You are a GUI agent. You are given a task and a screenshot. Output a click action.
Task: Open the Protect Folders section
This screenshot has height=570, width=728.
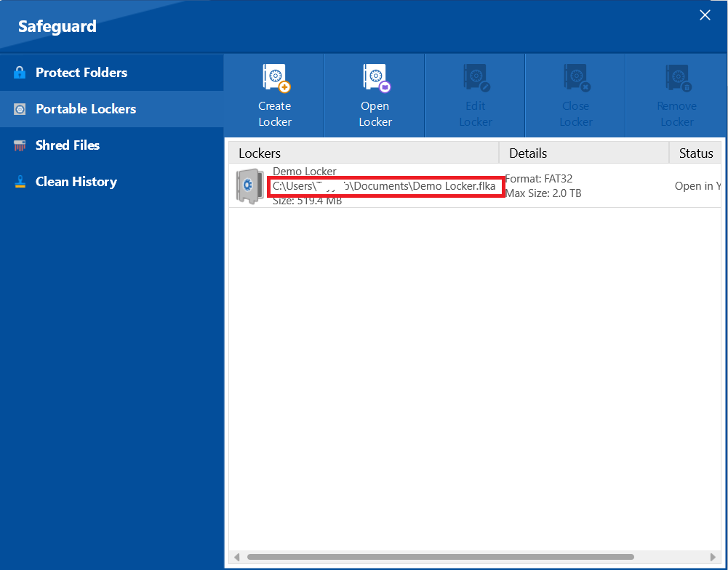111,73
